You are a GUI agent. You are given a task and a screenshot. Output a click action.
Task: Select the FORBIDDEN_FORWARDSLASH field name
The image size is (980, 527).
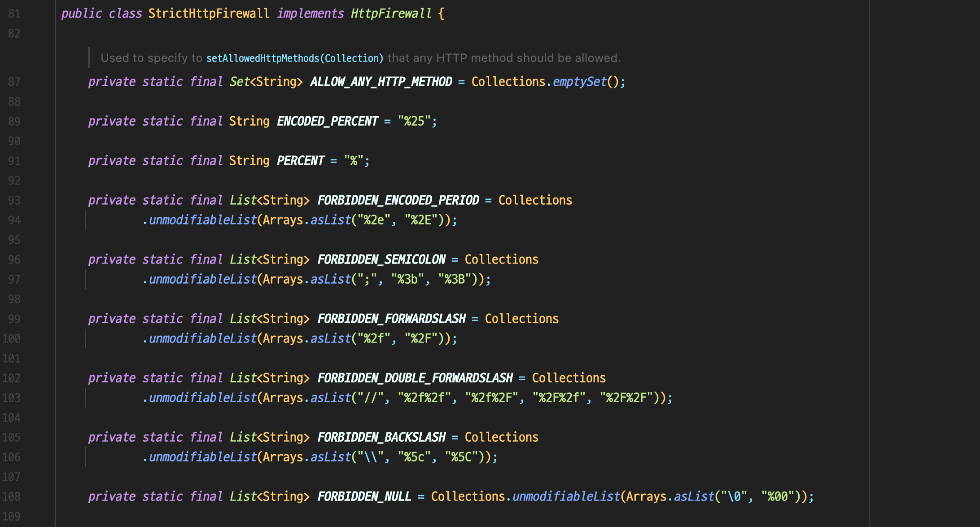391,319
